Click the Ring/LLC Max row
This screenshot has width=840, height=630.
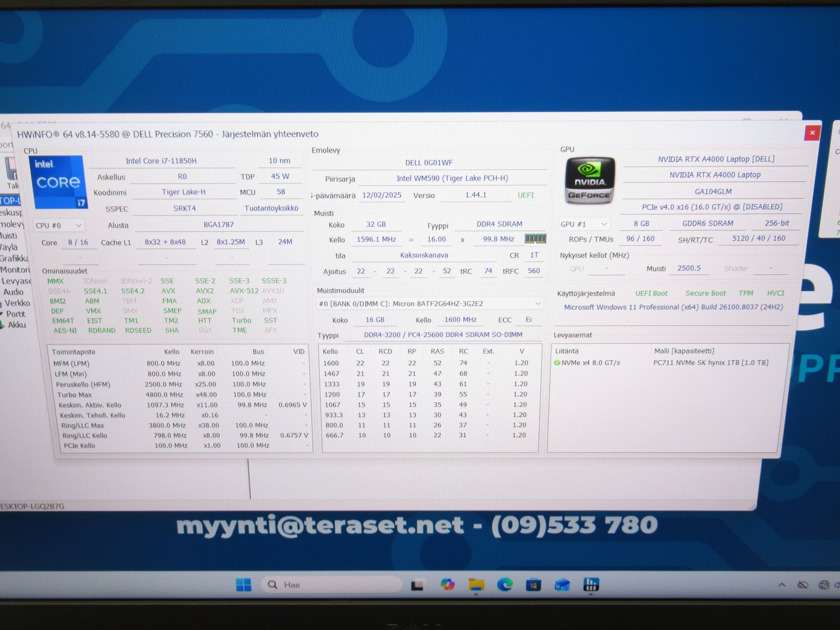pyautogui.click(x=185, y=425)
